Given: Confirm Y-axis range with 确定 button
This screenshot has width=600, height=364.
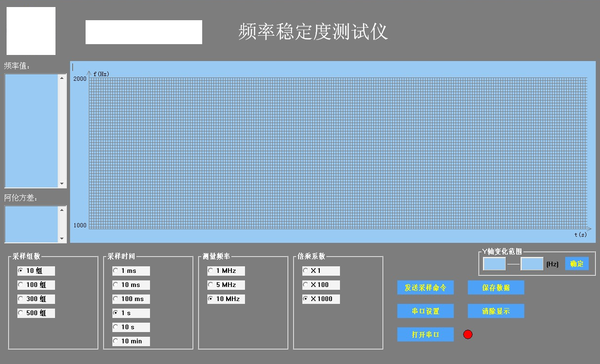Looking at the screenshot, I should click(577, 264).
